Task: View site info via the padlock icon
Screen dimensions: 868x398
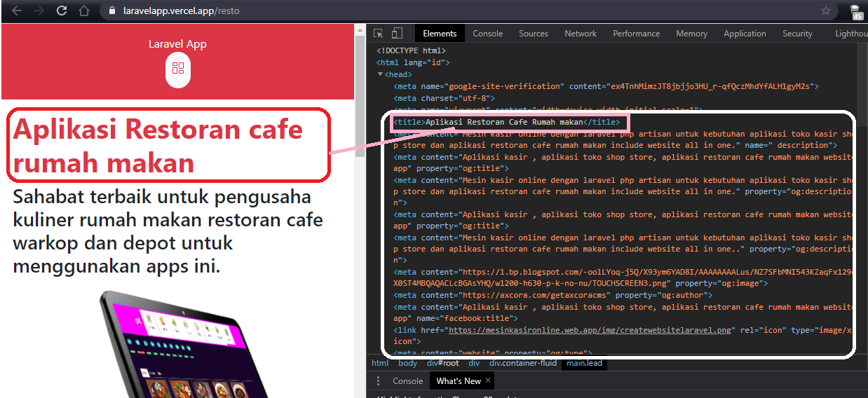Action: point(112,11)
